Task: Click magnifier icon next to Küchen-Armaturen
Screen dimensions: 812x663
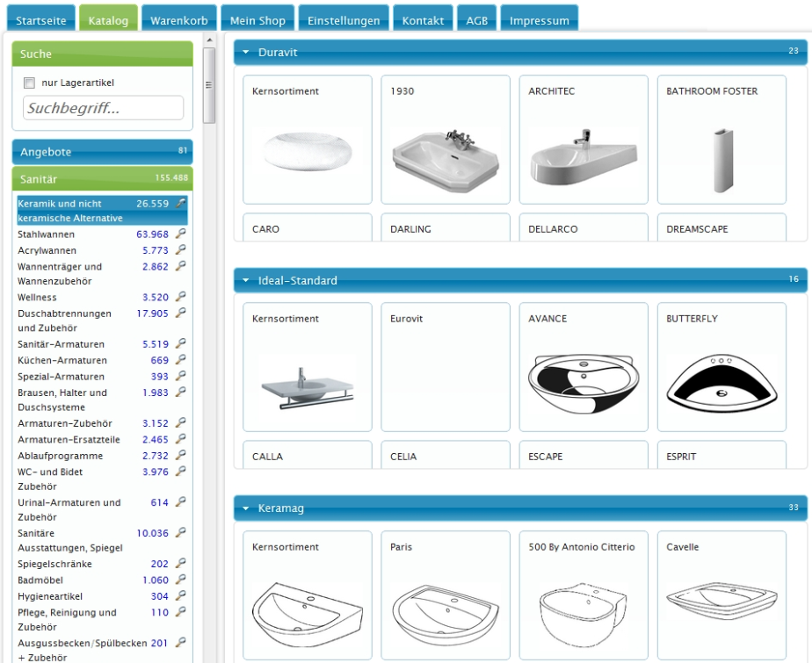Action: click(x=181, y=360)
